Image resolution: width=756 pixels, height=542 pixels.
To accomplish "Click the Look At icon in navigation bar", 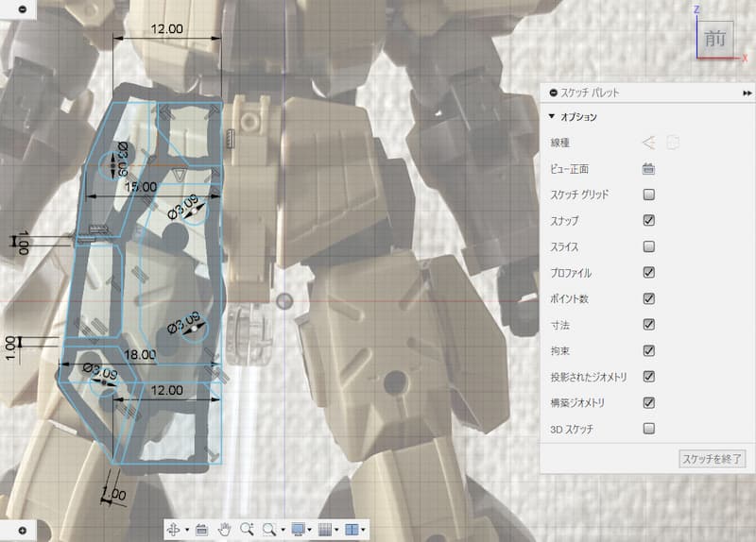I will [201, 530].
